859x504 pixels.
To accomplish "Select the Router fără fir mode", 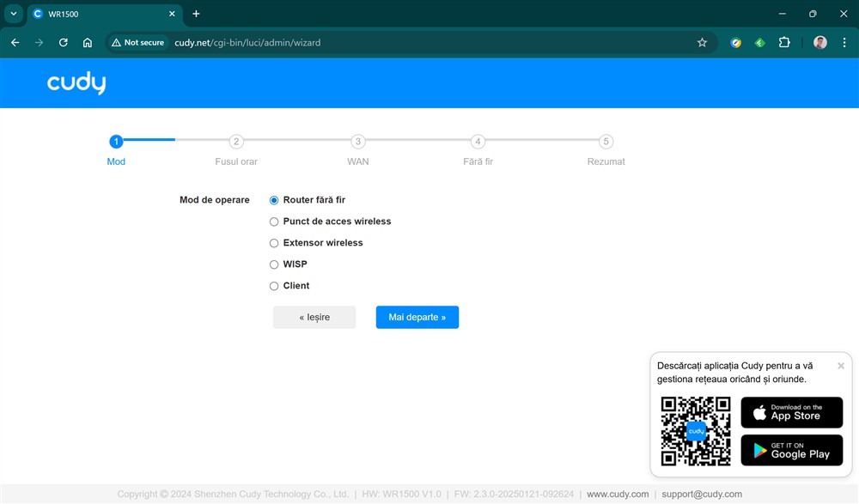I will (274, 200).
